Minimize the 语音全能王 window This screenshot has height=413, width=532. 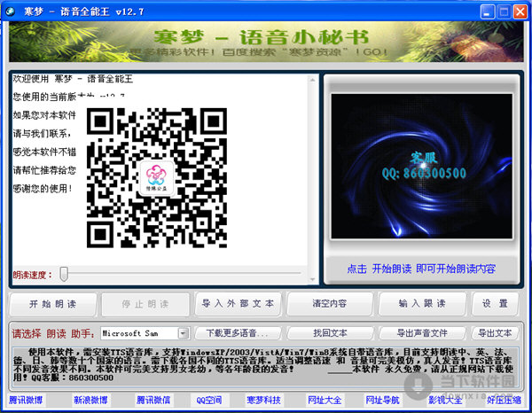tap(488, 12)
